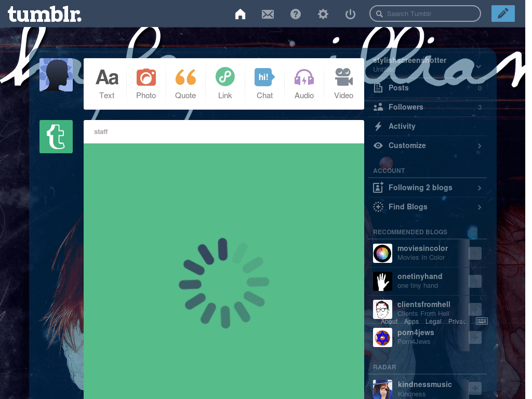Click the About footer link

(389, 321)
